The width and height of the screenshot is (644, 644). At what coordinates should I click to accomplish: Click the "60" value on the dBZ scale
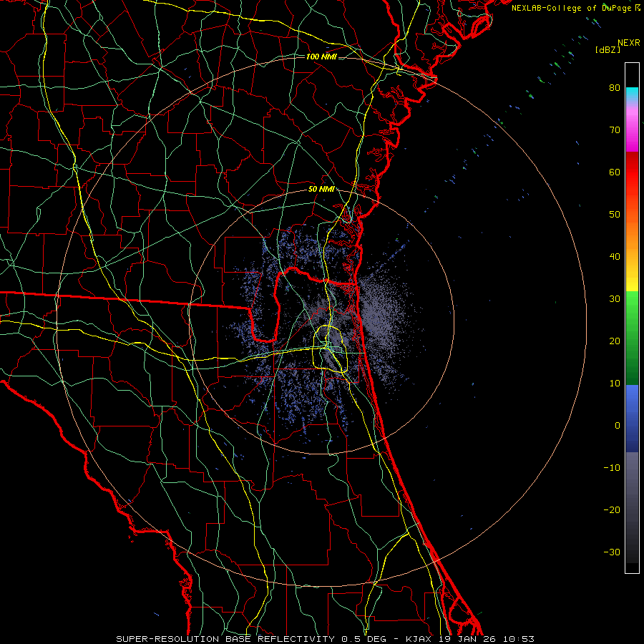(x=615, y=172)
